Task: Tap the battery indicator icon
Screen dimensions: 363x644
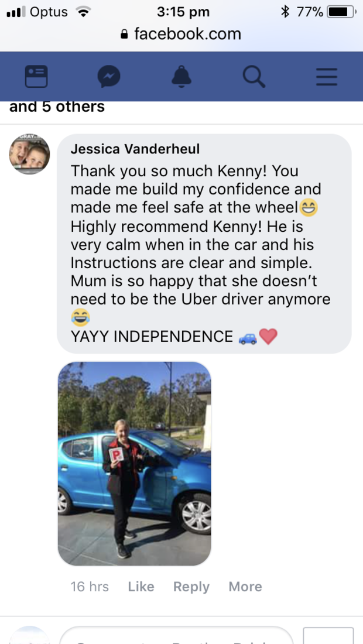Action: coord(342,12)
